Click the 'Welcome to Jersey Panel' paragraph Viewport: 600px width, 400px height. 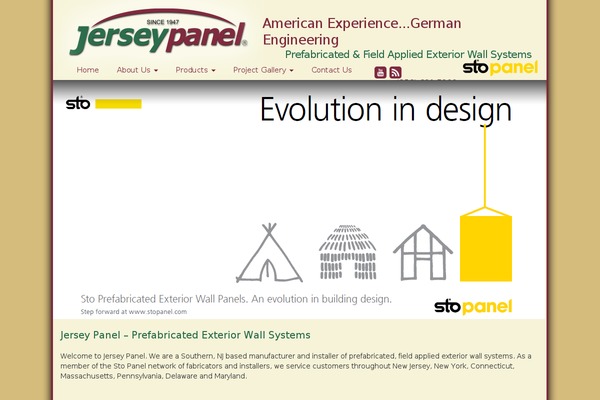[x=295, y=366]
